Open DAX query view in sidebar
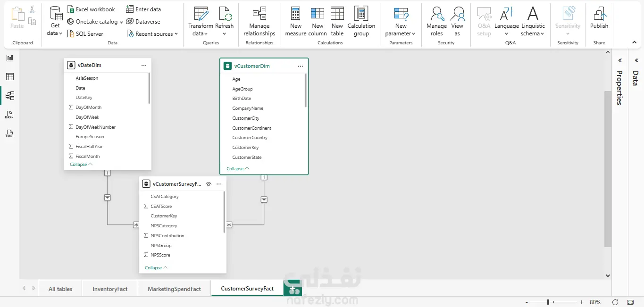The image size is (644, 307). [x=9, y=115]
